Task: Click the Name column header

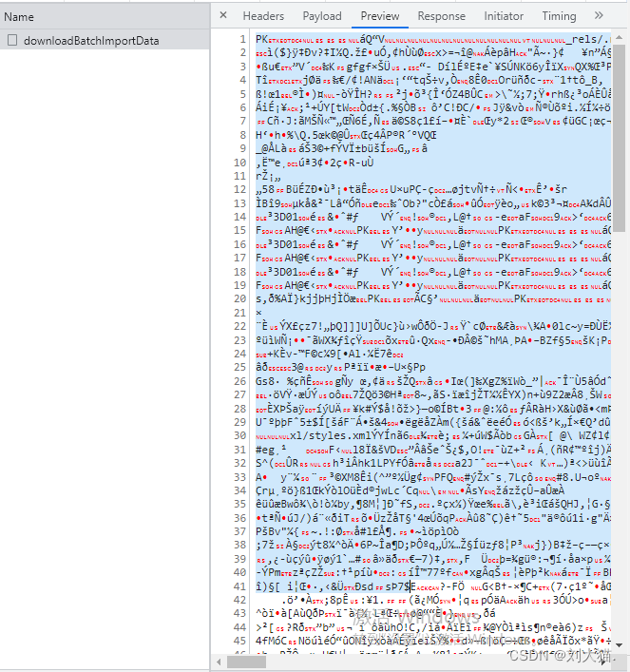Action: click(105, 17)
